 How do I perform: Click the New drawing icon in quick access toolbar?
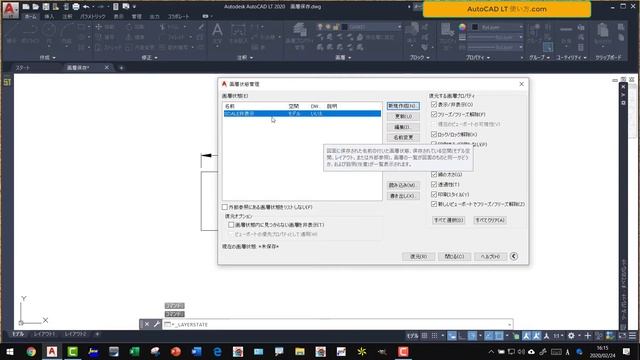(x=26, y=7)
